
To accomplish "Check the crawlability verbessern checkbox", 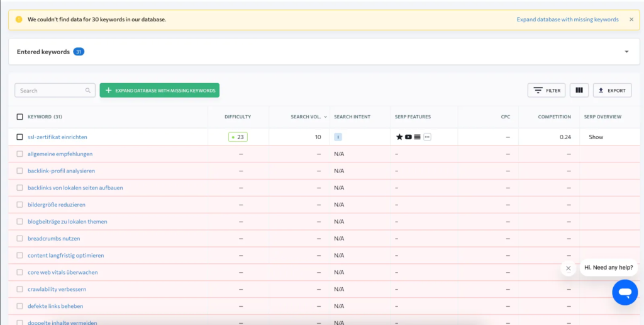I will (19, 289).
